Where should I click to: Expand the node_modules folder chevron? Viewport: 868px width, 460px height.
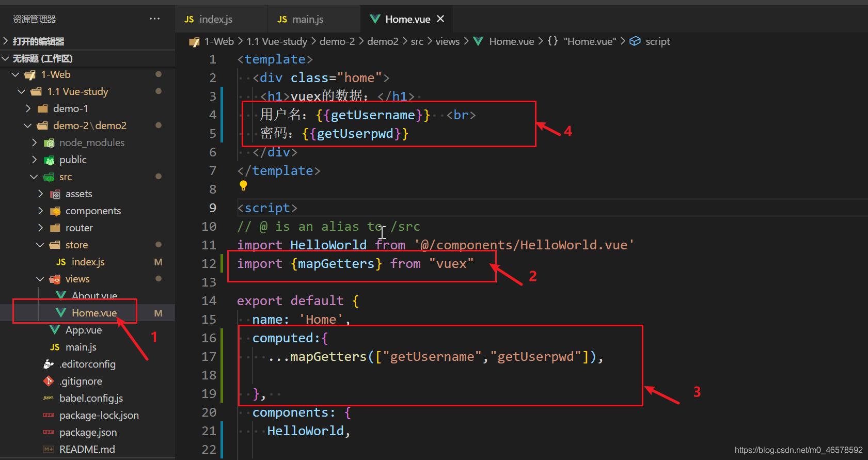point(35,143)
